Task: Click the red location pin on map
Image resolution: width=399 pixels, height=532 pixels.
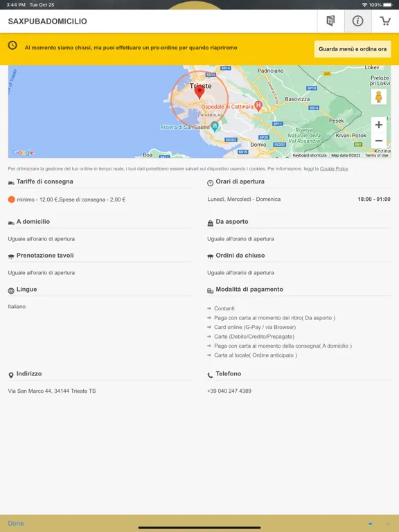Action: [199, 92]
